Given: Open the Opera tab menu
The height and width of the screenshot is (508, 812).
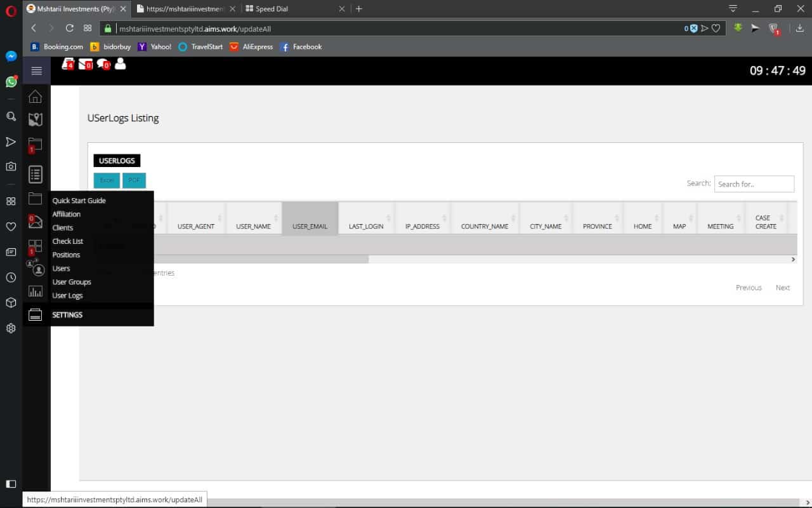Looking at the screenshot, I should pyautogui.click(x=733, y=9).
